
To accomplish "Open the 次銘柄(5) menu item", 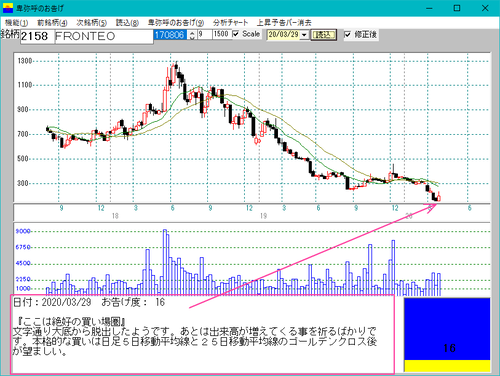I will (91, 23).
